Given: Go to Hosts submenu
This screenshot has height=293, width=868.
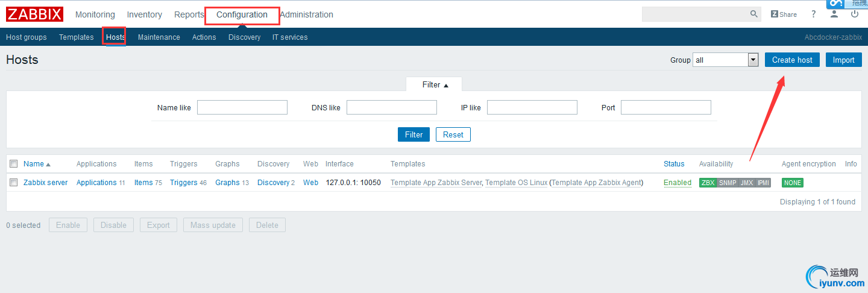Looking at the screenshot, I should (116, 37).
